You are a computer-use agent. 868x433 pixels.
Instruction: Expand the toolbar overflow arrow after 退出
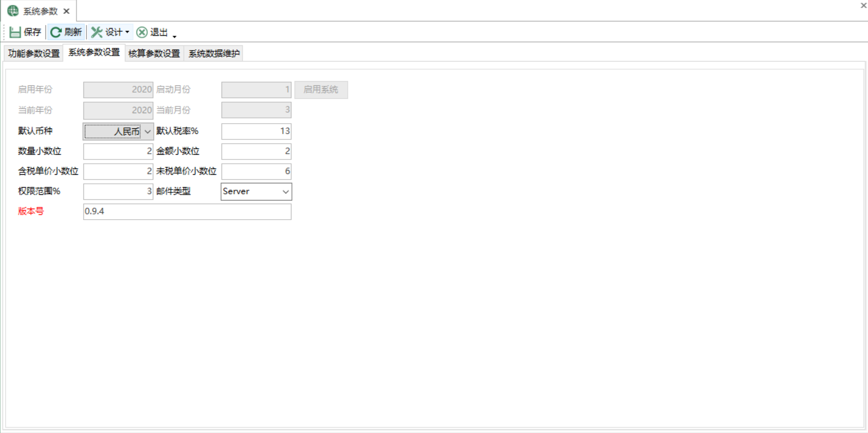pyautogui.click(x=175, y=36)
